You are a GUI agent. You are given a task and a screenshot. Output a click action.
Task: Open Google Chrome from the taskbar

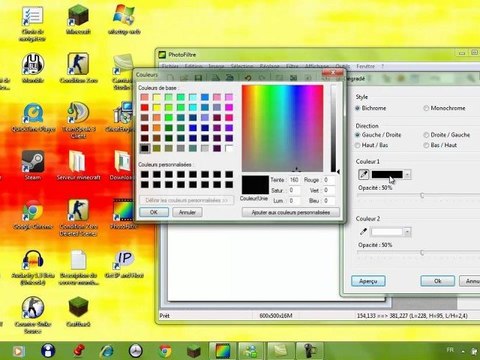click(x=165, y=351)
